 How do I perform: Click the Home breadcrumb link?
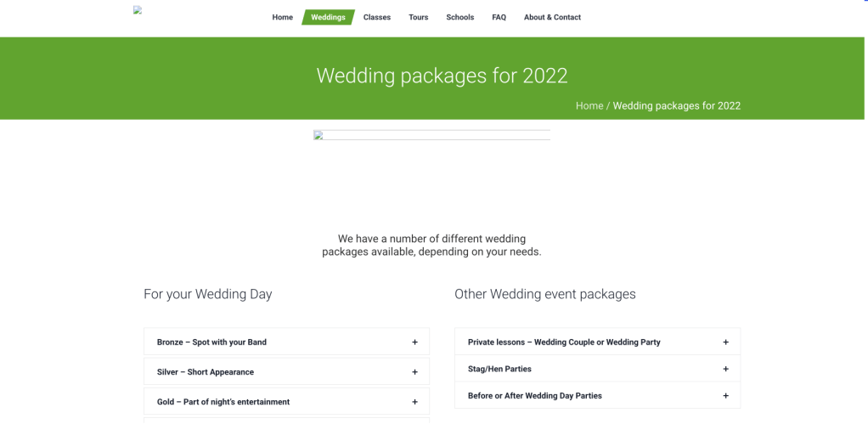point(589,106)
